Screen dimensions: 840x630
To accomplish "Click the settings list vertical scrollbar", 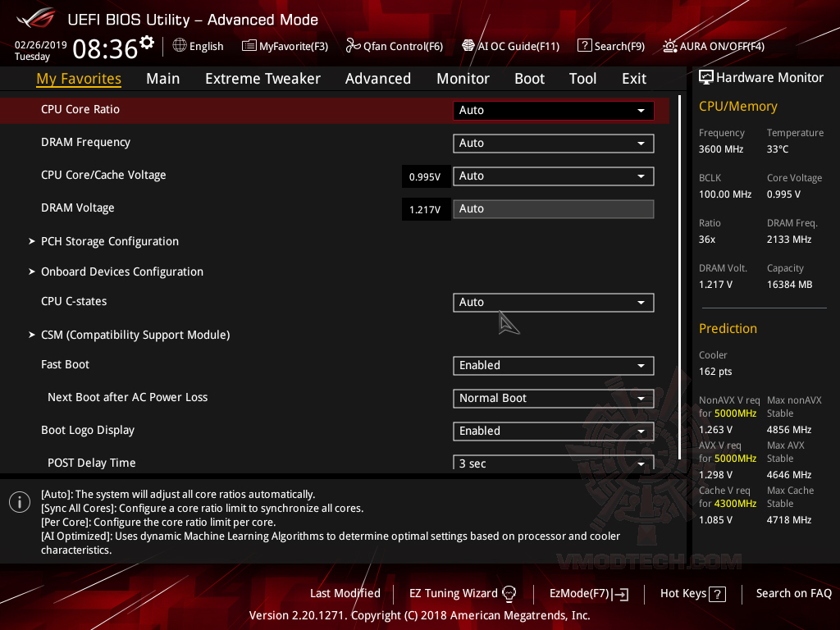I will tap(679, 277).
